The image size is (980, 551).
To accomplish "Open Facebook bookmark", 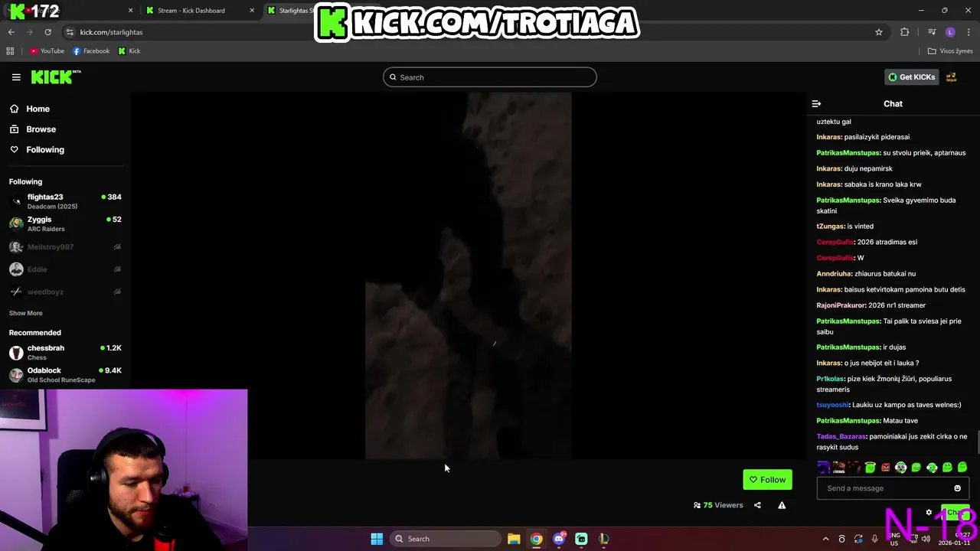I will 91,51.
